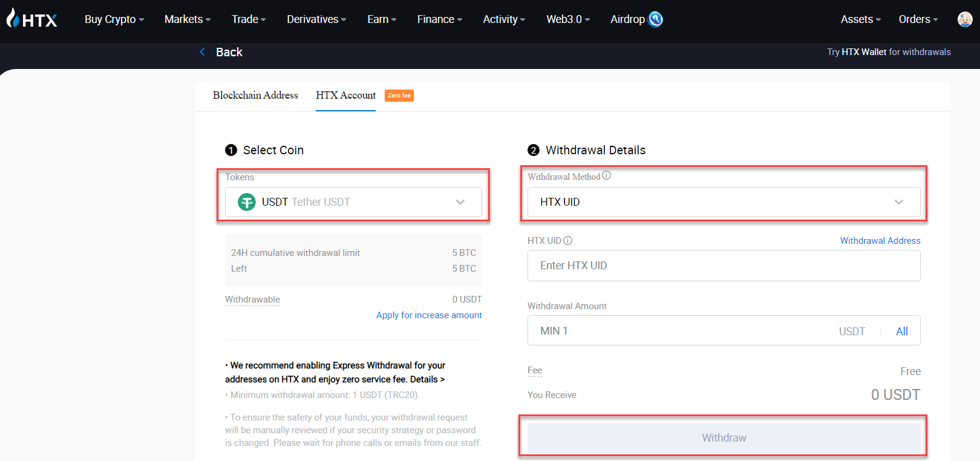Click All to withdraw full balance

(902, 331)
